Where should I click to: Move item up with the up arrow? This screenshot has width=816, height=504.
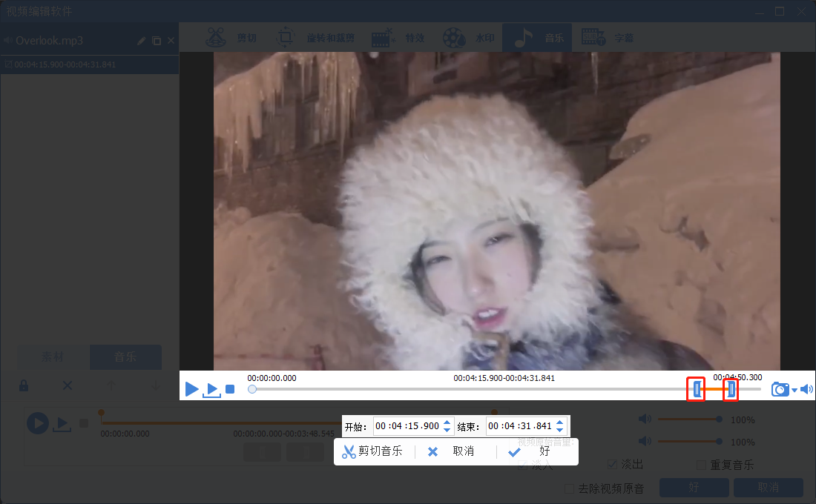point(111,385)
